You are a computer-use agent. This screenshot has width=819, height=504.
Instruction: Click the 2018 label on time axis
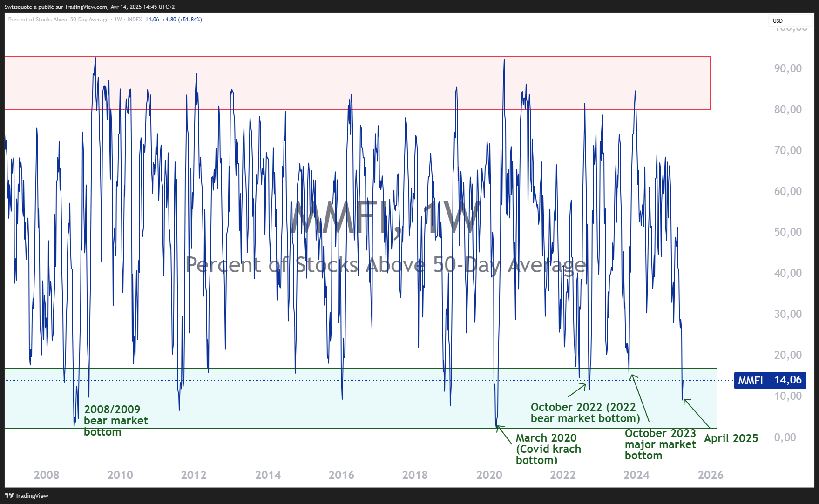click(415, 475)
